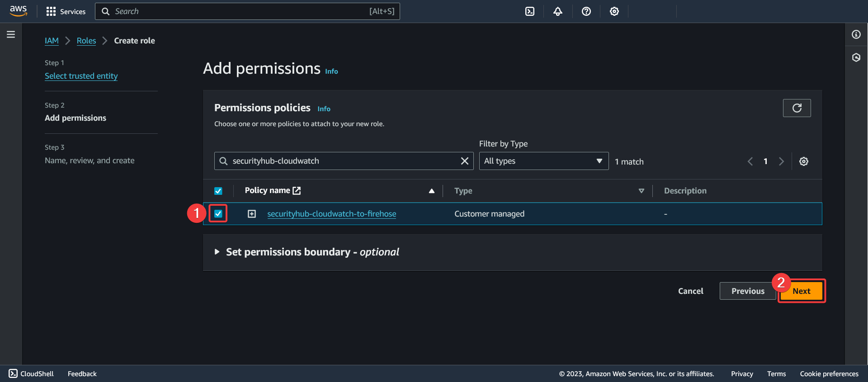Click the Customer managed type cell

click(x=489, y=214)
